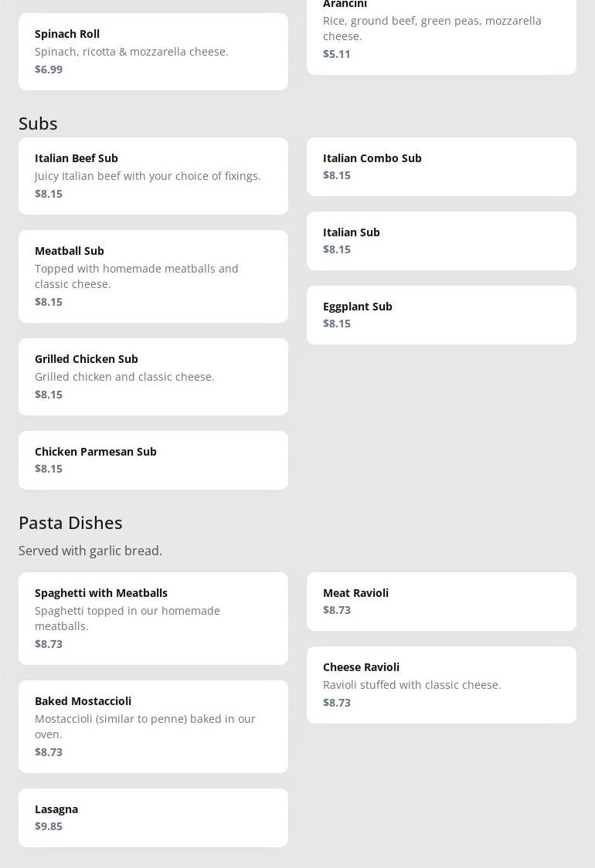Select the Meat Ravioli dish

[x=440, y=601]
